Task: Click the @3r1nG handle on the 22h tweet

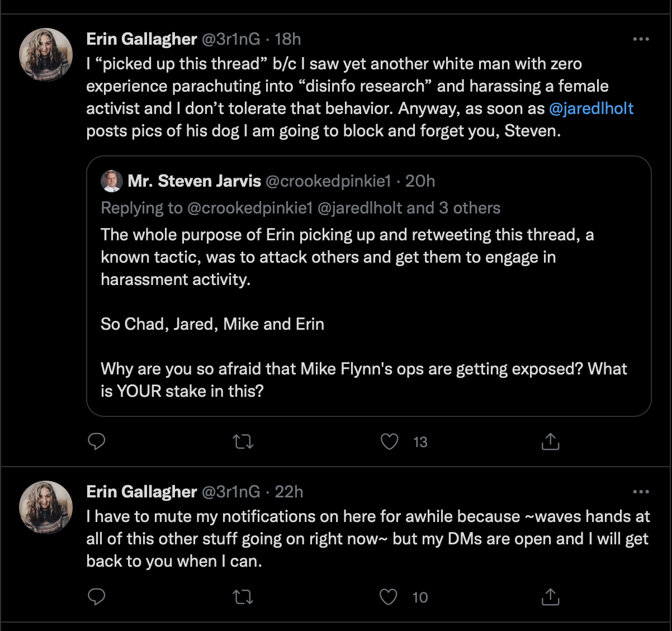Action: pos(230,492)
